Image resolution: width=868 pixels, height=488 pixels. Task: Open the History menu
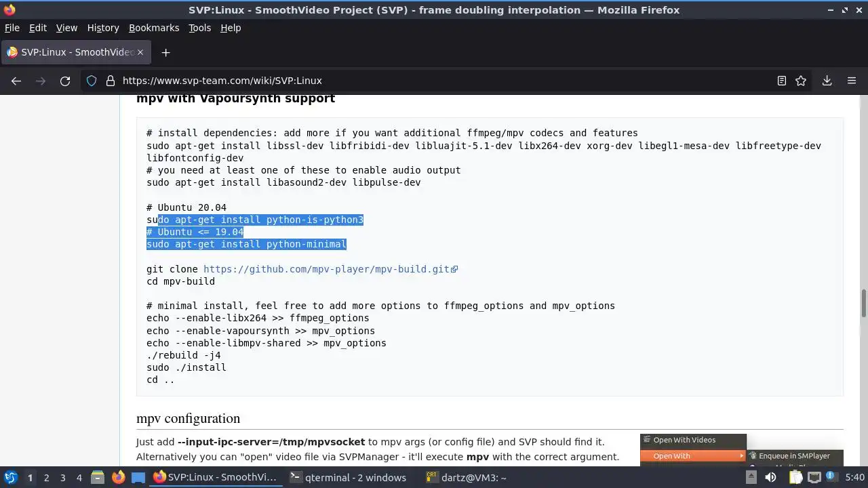(103, 28)
